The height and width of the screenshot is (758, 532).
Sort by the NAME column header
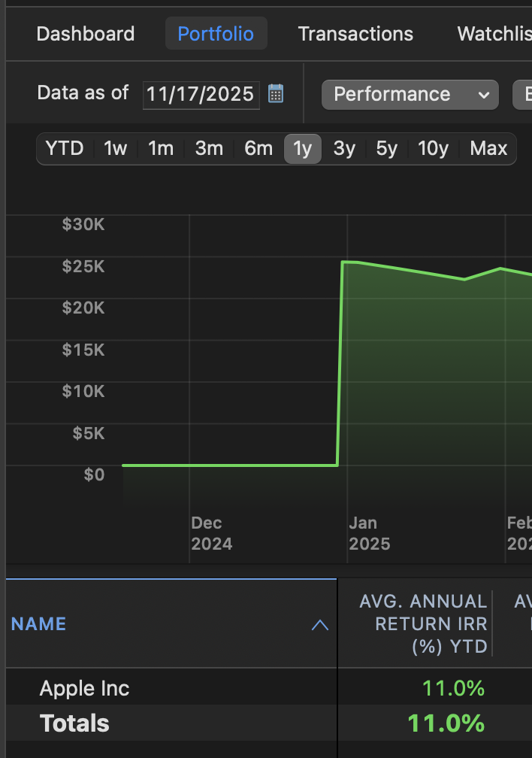[x=38, y=624]
